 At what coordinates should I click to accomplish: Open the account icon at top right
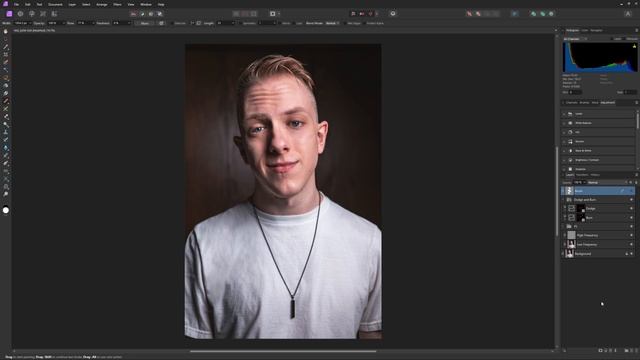[x=628, y=13]
